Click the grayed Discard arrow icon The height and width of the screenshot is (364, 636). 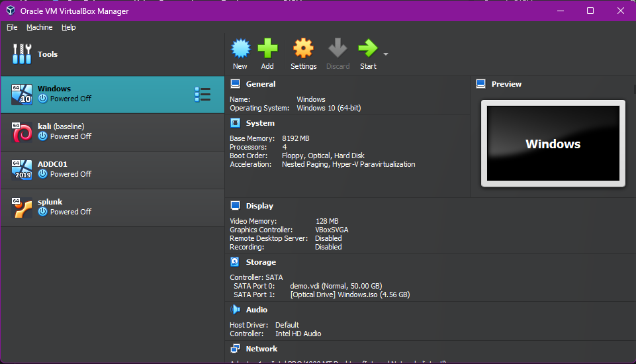coord(338,48)
